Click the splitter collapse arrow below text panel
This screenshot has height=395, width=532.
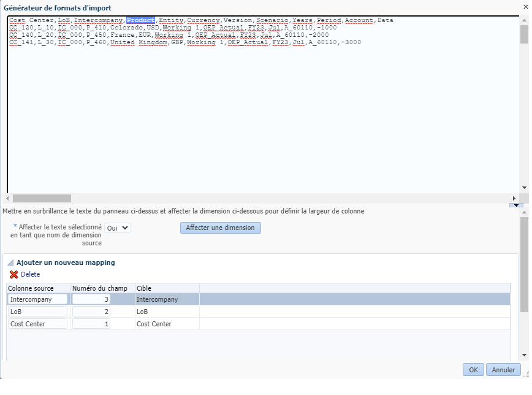point(516,205)
